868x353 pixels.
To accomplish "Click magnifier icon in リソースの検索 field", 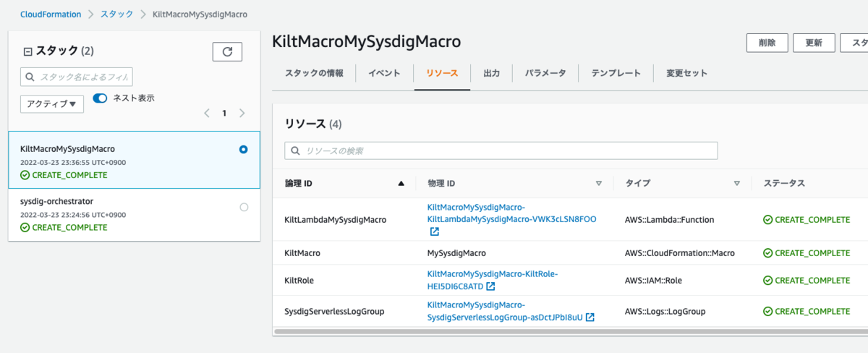I will click(296, 151).
